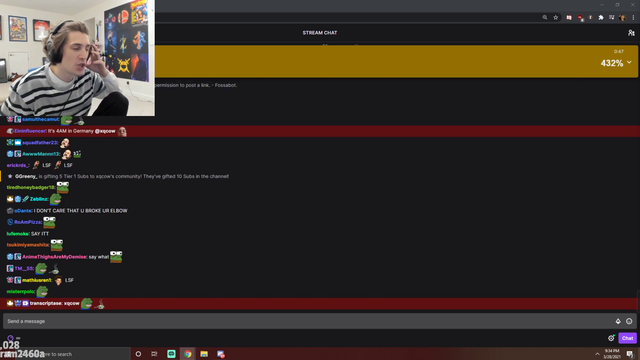This screenshot has width=640, height=360.
Task: Click the channel points icon below message box
Action: point(11,338)
